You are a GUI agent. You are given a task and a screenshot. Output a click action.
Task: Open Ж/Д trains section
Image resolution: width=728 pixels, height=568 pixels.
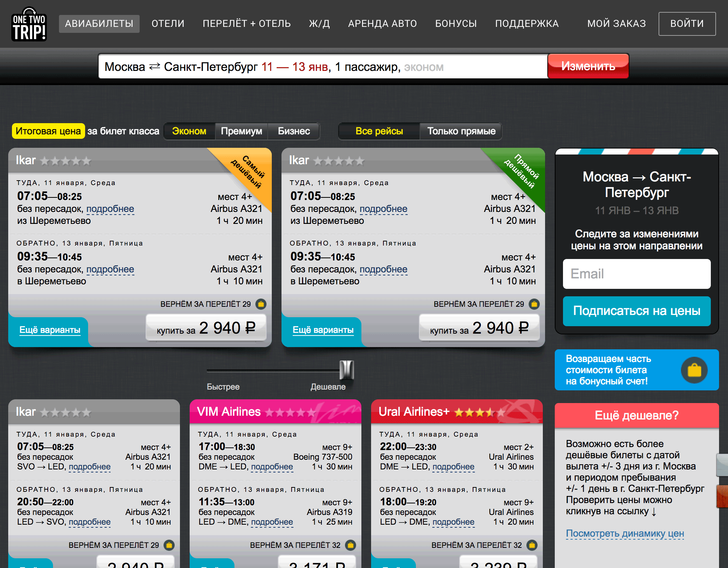(x=320, y=24)
